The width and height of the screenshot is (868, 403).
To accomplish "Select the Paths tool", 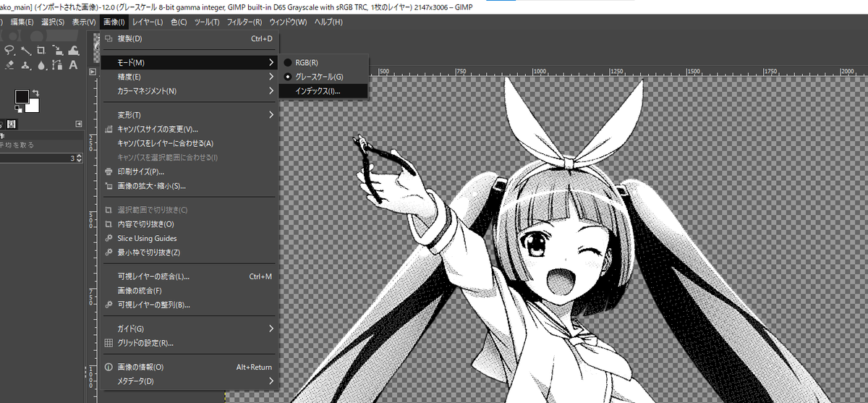I will click(57, 65).
